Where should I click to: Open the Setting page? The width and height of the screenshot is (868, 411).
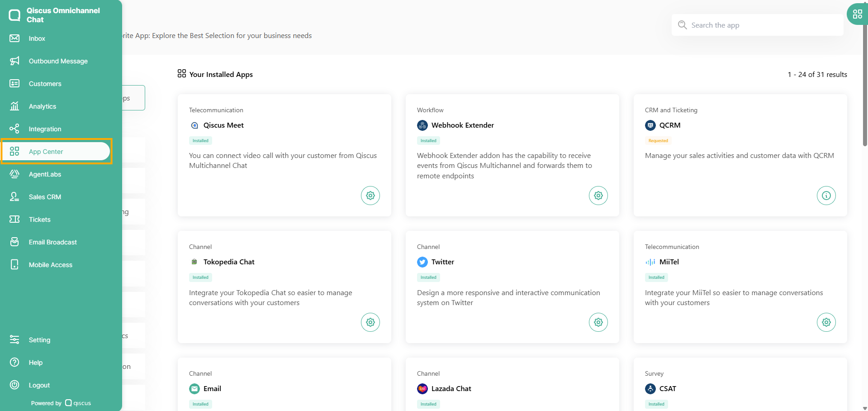tap(39, 340)
